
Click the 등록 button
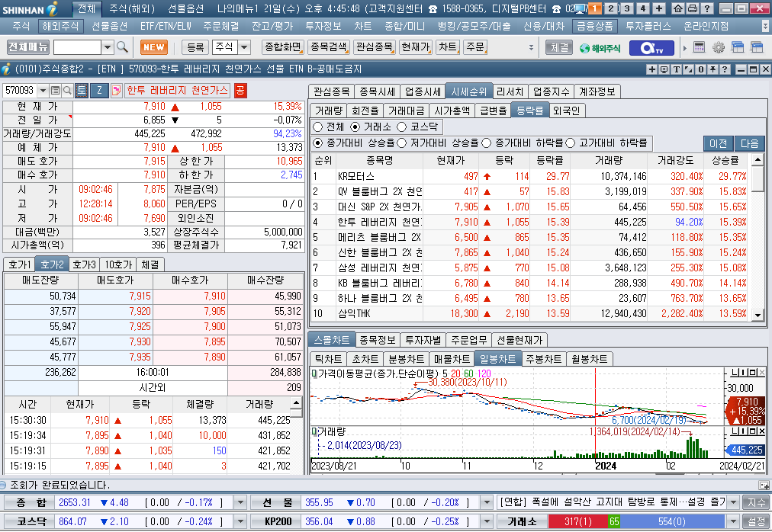click(x=195, y=47)
